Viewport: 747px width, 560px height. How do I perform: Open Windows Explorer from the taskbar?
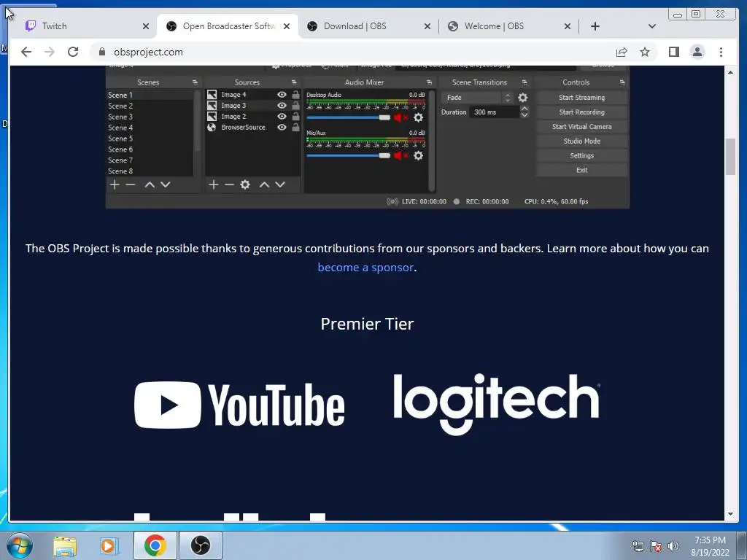pyautogui.click(x=65, y=545)
